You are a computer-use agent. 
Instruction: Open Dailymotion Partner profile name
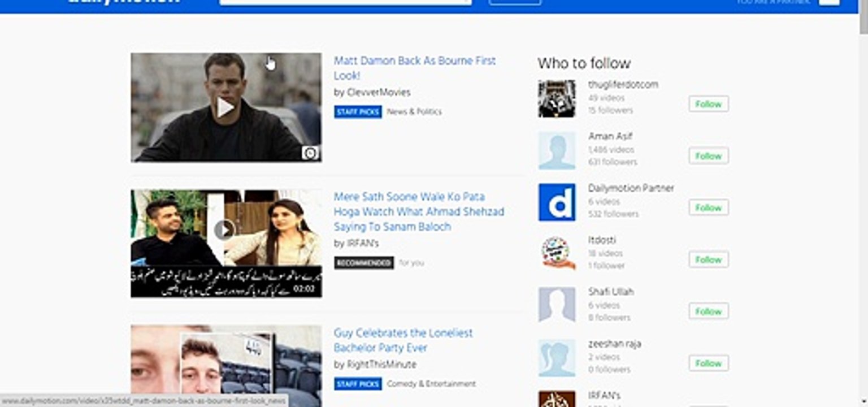point(631,188)
